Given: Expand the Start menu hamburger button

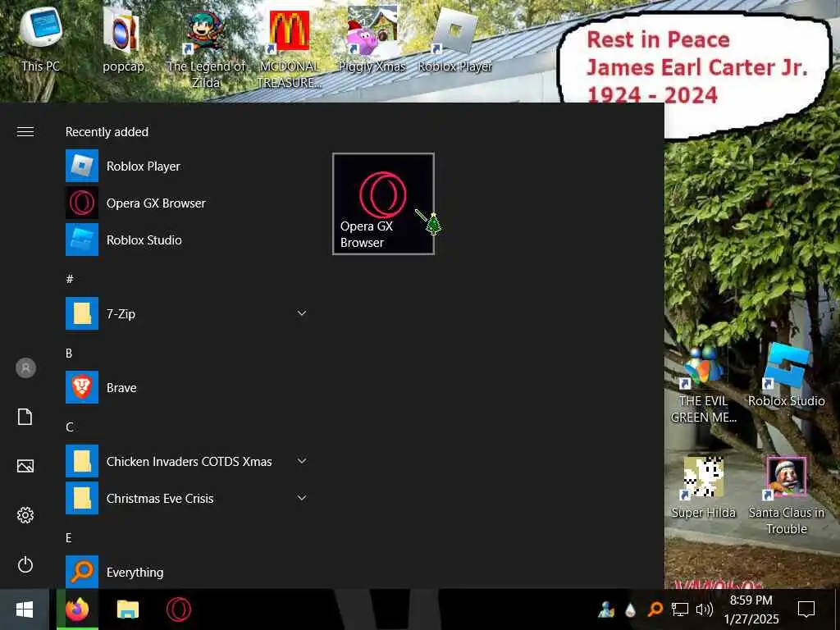Looking at the screenshot, I should point(25,132).
